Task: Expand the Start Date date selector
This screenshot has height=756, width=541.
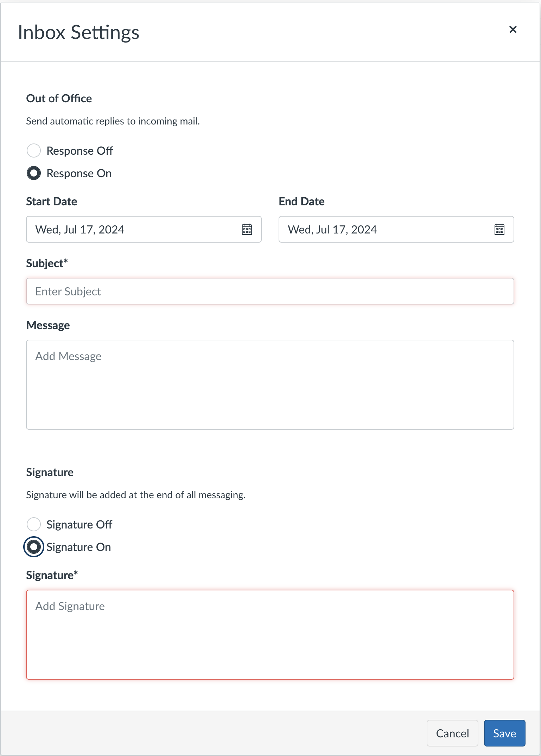Action: [x=248, y=229]
